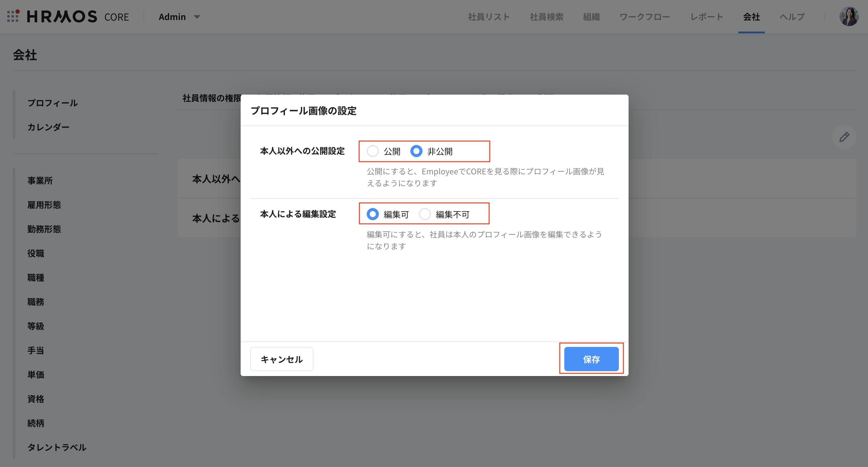Switch to the レポート navigation tab
This screenshot has height=467, width=868.
[706, 17]
